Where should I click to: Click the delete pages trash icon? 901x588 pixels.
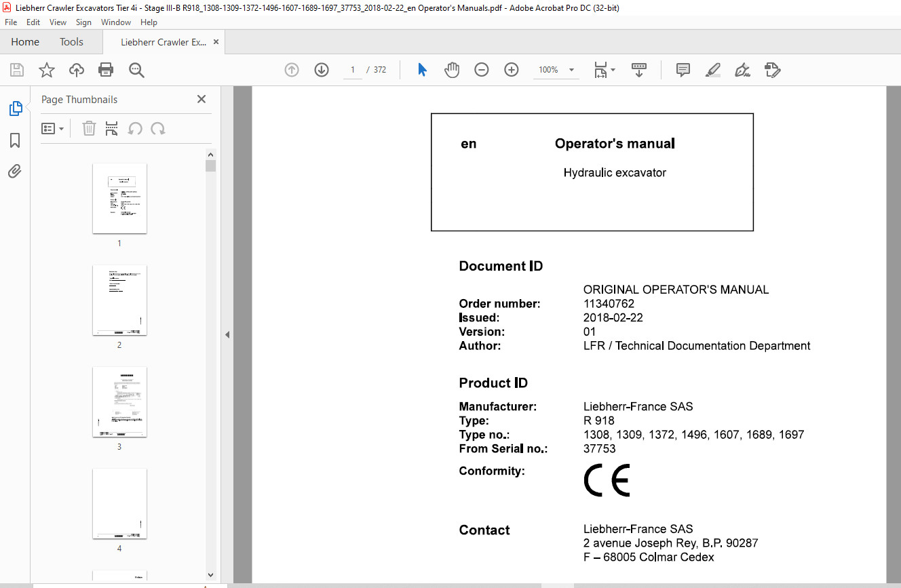tap(89, 128)
